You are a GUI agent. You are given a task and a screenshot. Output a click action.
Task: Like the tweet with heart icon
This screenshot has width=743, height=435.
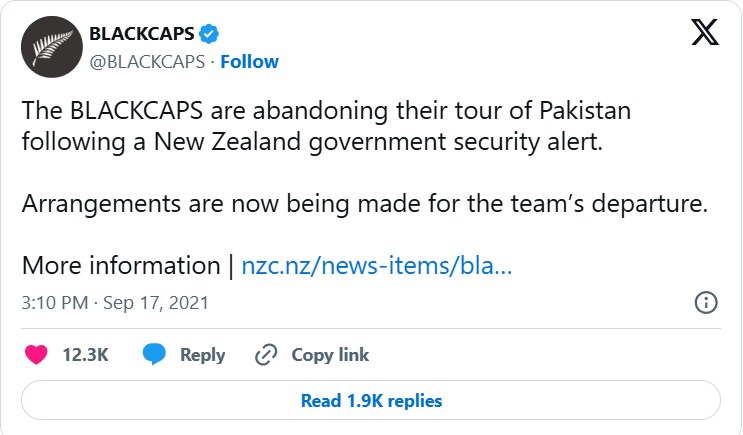pos(36,354)
